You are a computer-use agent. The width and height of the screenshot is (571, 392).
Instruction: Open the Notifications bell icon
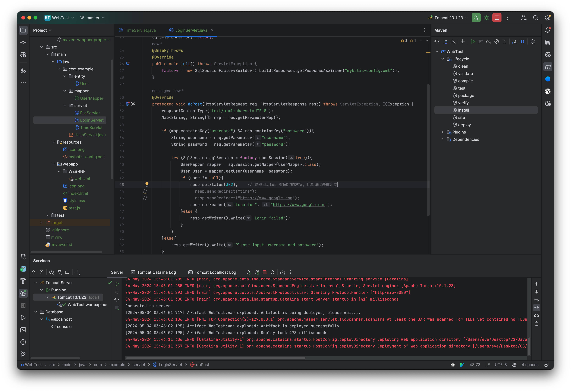548,30
